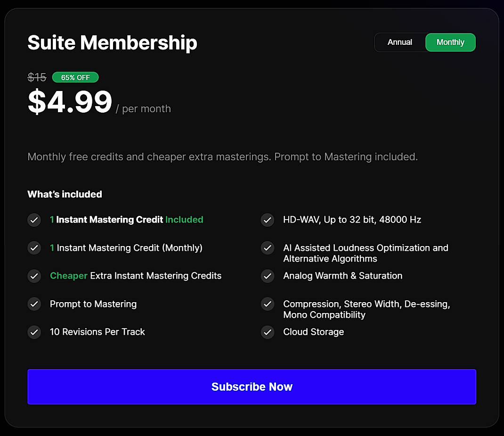The width and height of the screenshot is (504, 436).
Task: Click 'AI Assisted Loudness Optimization' text
Action: (x=366, y=253)
